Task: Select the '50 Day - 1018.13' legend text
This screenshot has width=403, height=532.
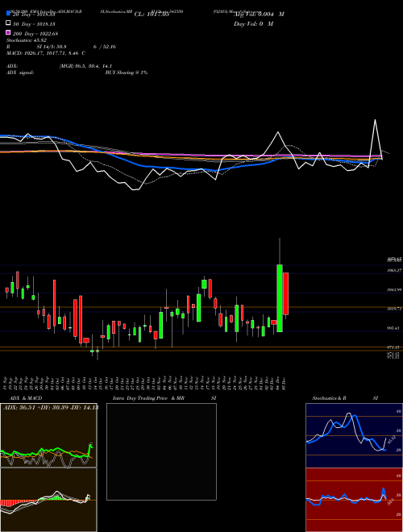Action: [34, 24]
